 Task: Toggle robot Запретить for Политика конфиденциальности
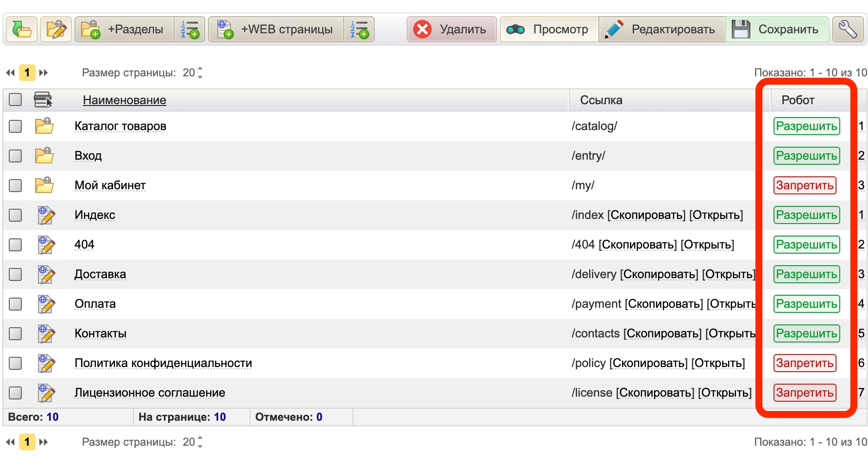point(805,363)
